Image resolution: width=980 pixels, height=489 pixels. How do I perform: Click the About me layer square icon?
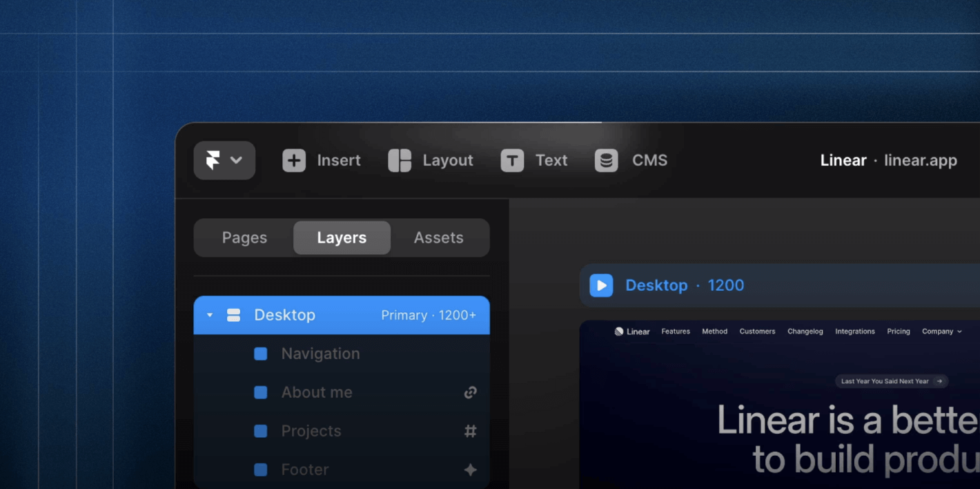(260, 392)
